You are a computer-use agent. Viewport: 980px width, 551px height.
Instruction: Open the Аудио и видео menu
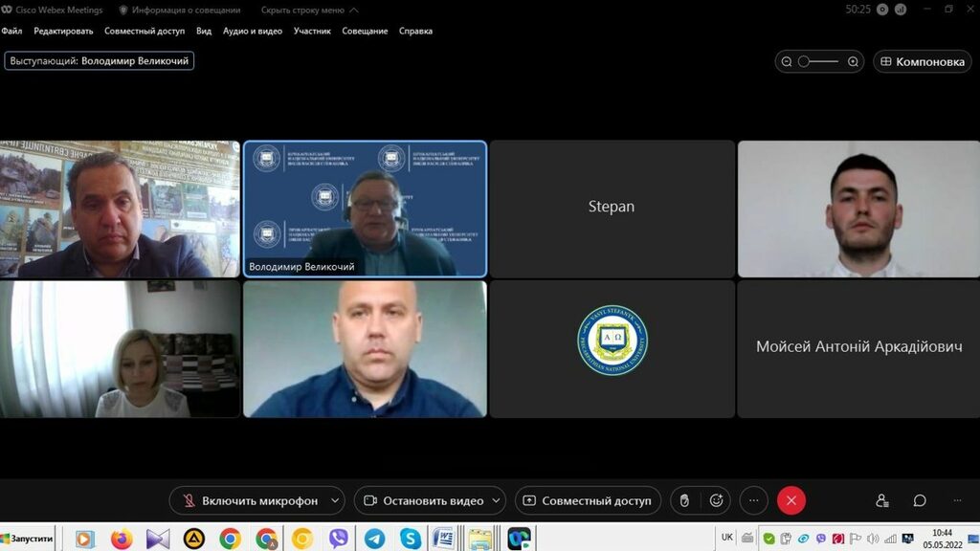click(x=253, y=31)
